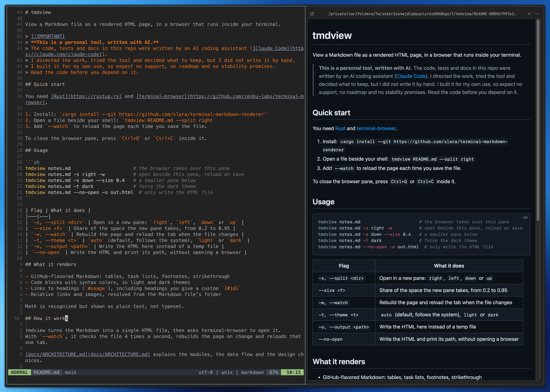
Task: Open the browser pane more options menu
Action: click(537, 14)
